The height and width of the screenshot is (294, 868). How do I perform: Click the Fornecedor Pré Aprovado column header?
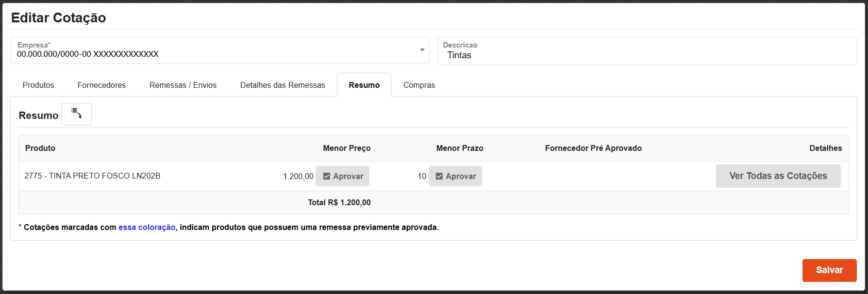click(593, 148)
